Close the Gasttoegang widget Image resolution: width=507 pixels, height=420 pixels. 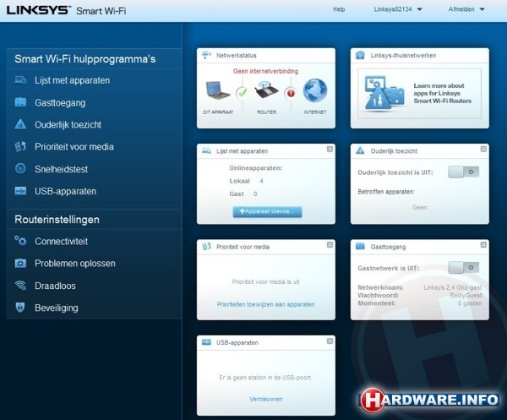coord(483,245)
